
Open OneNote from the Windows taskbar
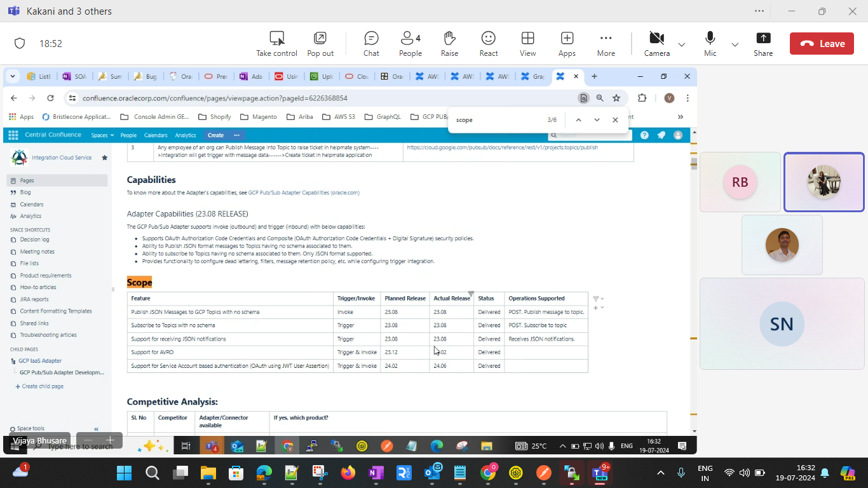(x=376, y=472)
